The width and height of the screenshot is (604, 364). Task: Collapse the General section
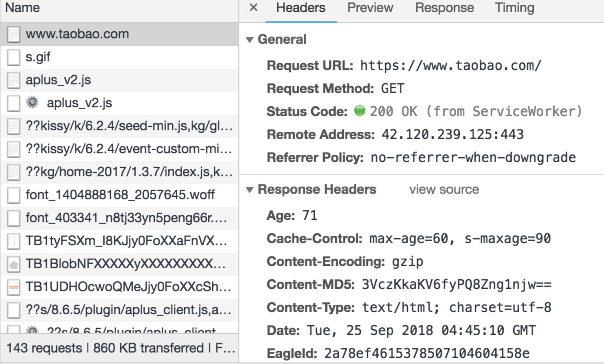tap(249, 40)
